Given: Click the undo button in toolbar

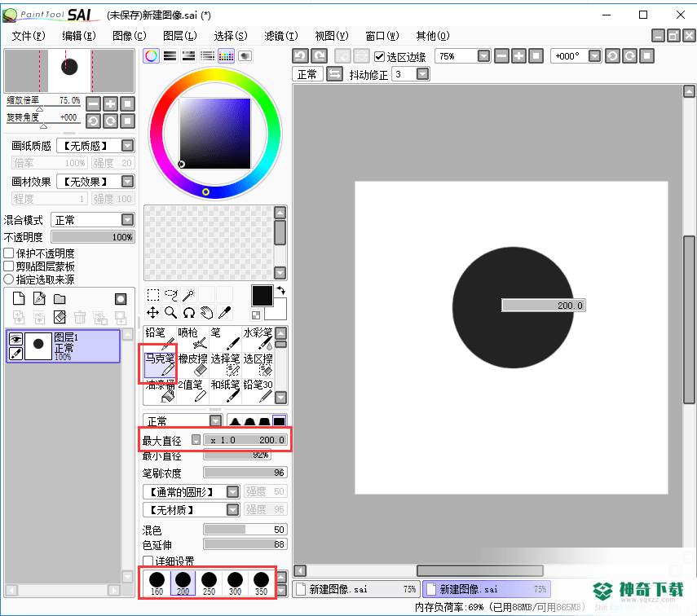Looking at the screenshot, I should click(x=300, y=56).
